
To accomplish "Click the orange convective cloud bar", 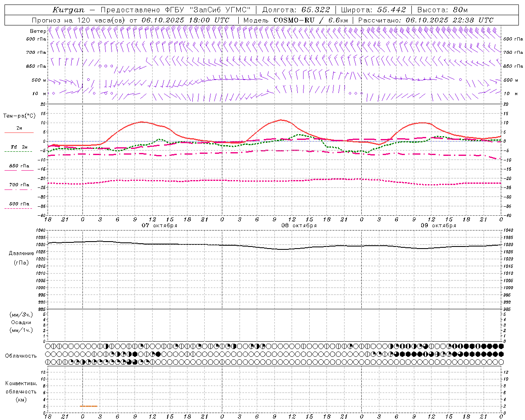I will [x=89, y=406].
